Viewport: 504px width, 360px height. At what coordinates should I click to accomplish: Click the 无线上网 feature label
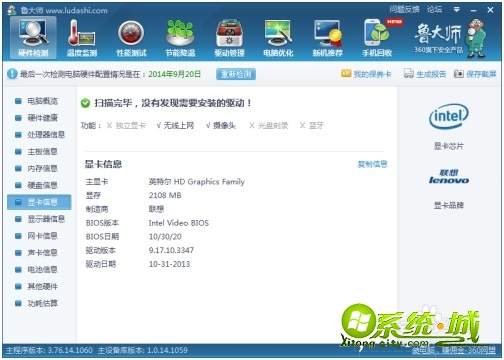pos(179,125)
